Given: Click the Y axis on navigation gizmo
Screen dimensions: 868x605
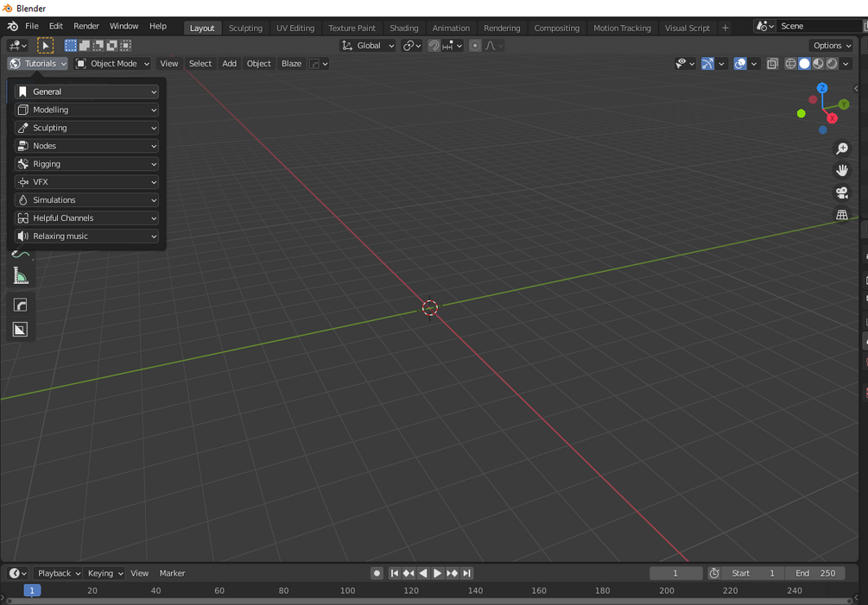Looking at the screenshot, I should pyautogui.click(x=844, y=104).
